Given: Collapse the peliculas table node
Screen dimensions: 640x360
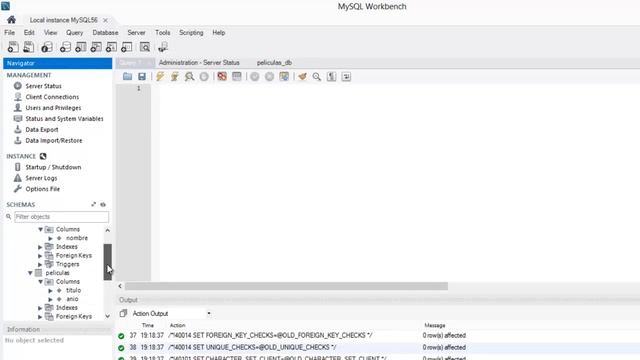Looking at the screenshot, I should pos(30,273).
